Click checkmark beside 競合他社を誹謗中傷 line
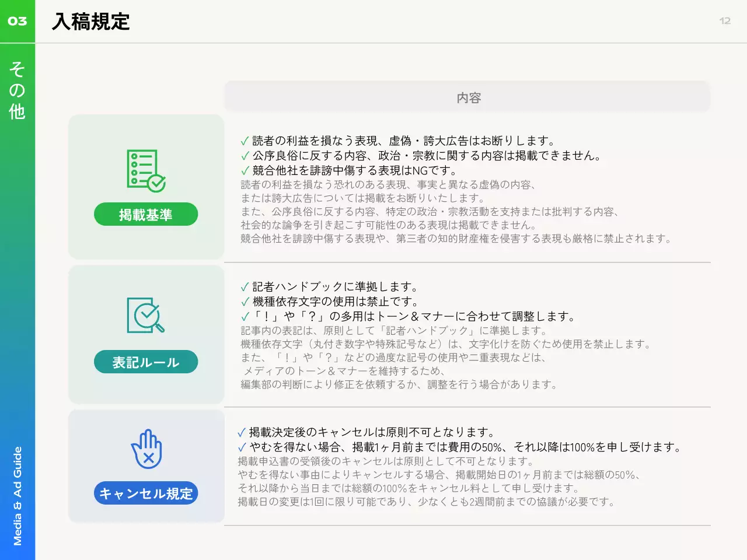The width and height of the screenshot is (747, 560). point(245,171)
